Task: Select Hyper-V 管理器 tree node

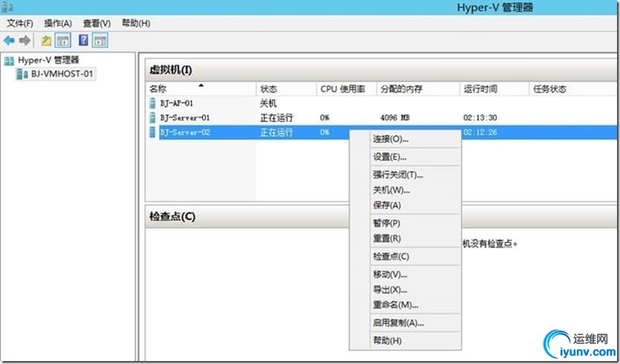Action: click(48, 60)
